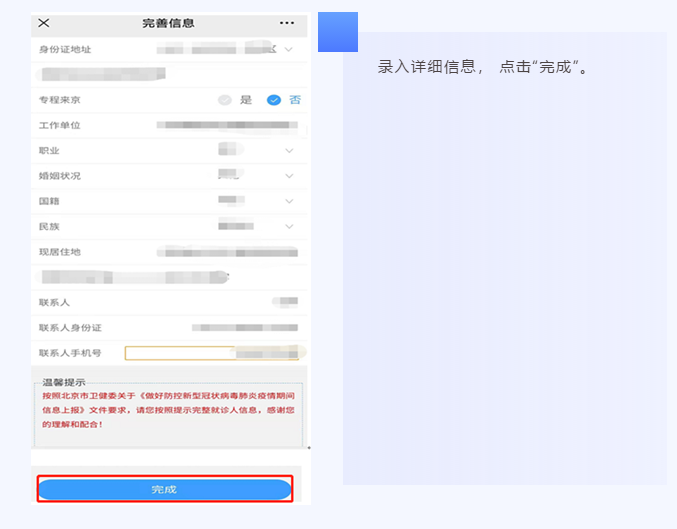Close the 完善信息 page with X icon
This screenshot has height=529, width=677.
click(x=44, y=23)
